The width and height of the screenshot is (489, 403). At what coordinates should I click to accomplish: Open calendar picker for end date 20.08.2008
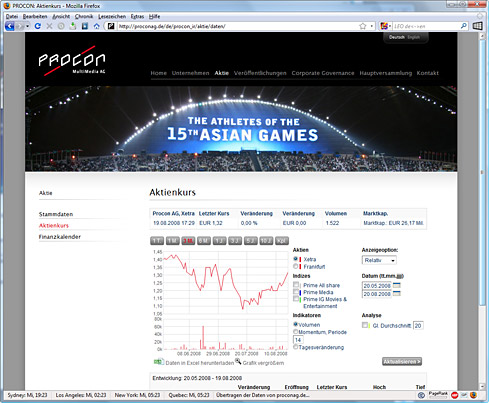click(x=397, y=294)
